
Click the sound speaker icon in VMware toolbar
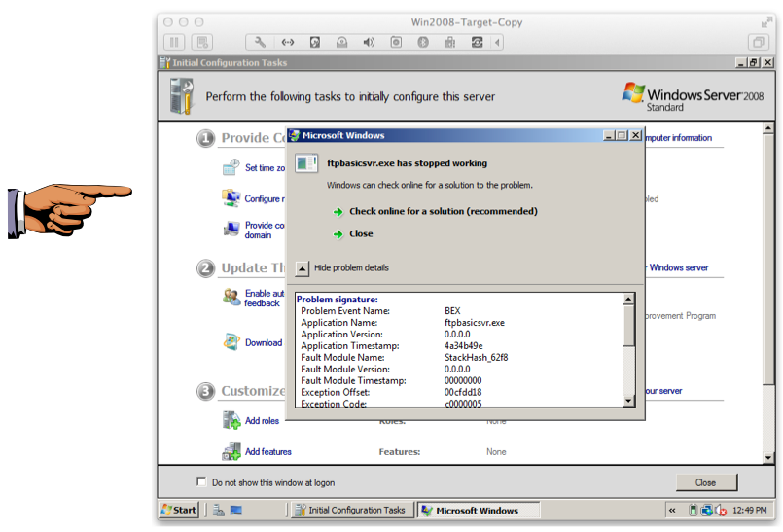tap(369, 42)
